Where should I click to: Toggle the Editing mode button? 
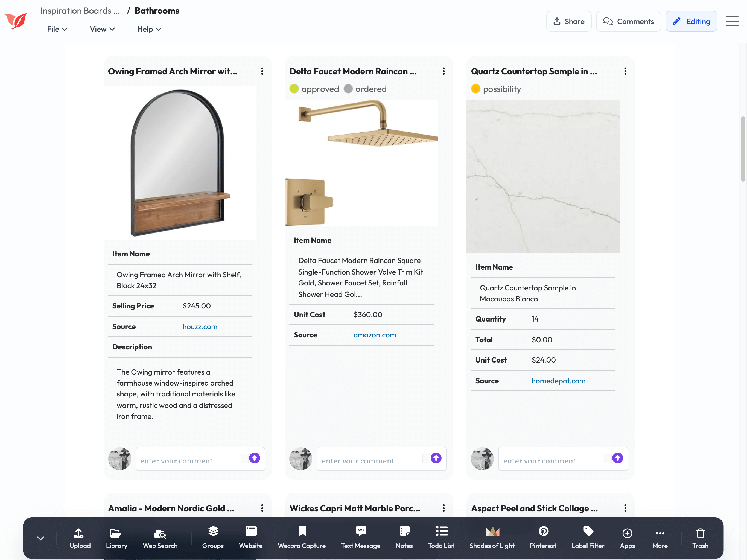691,21
